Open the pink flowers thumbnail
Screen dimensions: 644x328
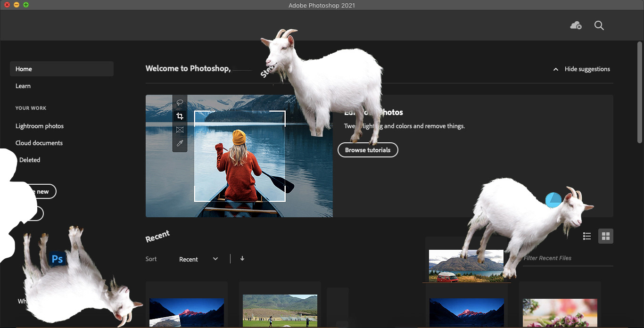[x=560, y=313]
